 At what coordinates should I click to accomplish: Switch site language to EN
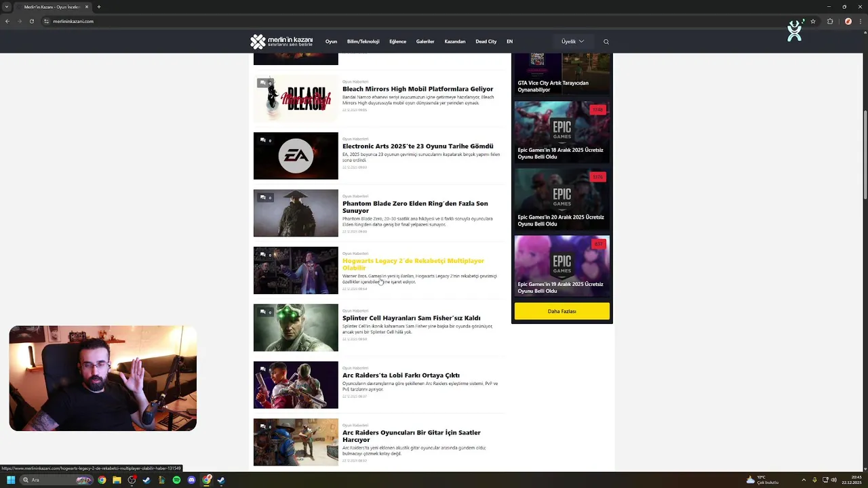tap(509, 41)
